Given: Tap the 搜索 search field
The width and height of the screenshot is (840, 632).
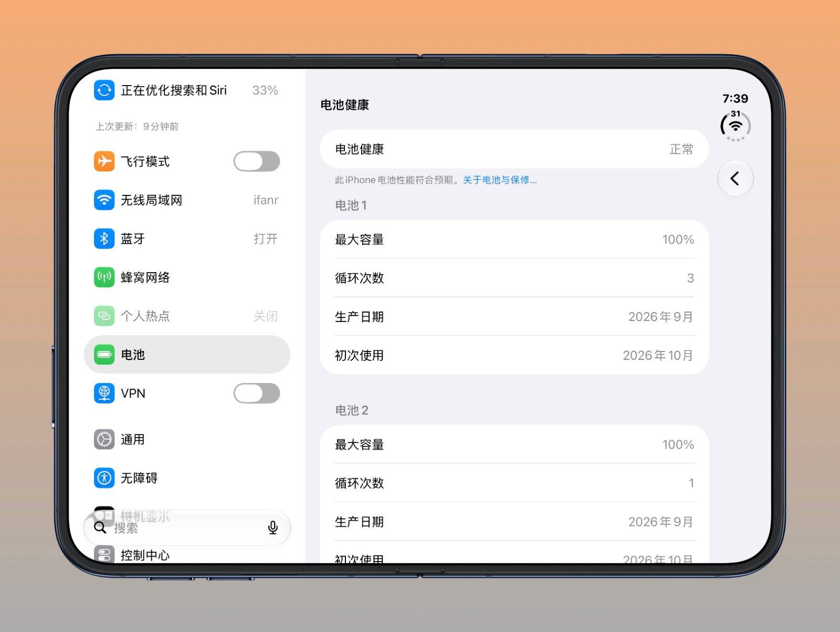Looking at the screenshot, I should click(x=187, y=527).
